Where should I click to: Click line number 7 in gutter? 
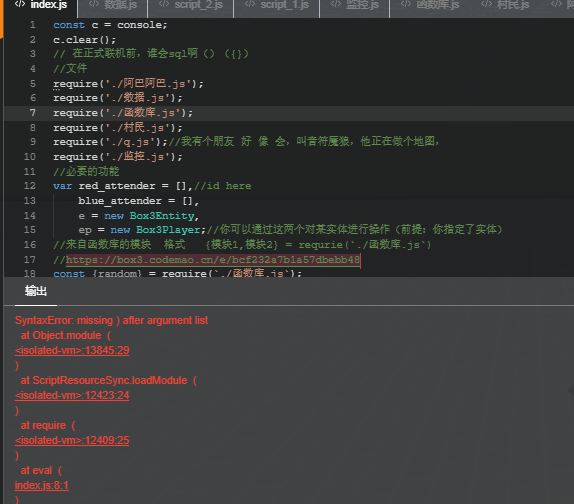(x=33, y=113)
